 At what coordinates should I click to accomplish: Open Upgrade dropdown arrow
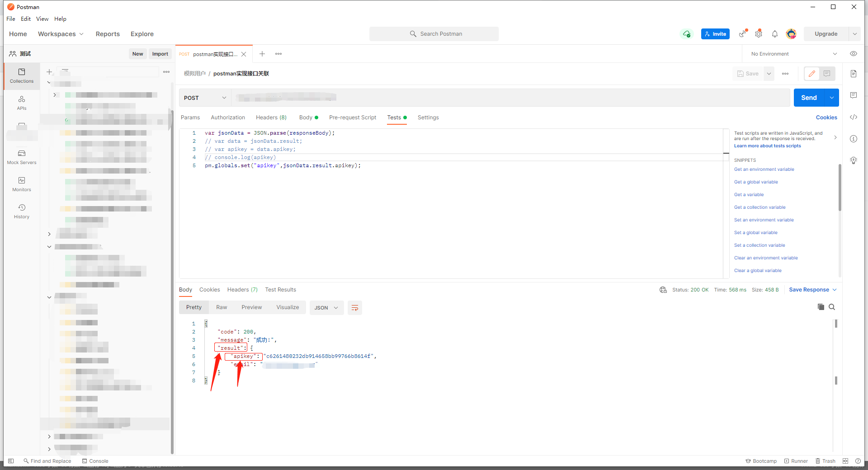(x=854, y=34)
